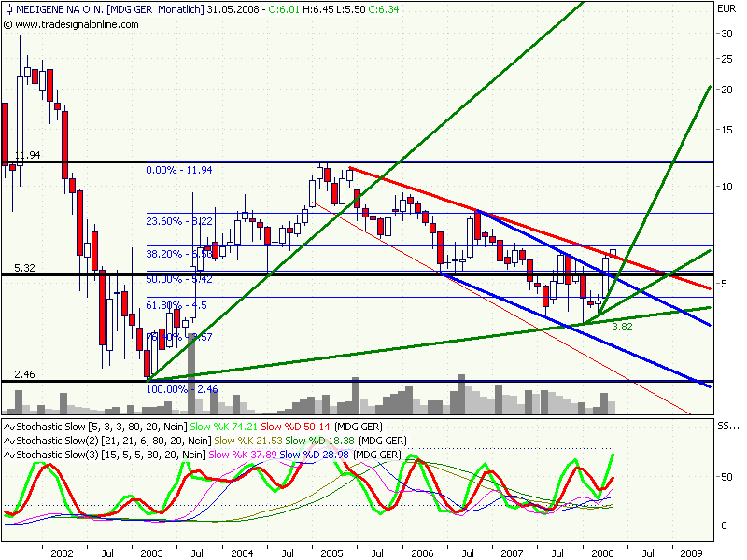Select Fibonacci label 0.00% - 11.94

coord(179,170)
